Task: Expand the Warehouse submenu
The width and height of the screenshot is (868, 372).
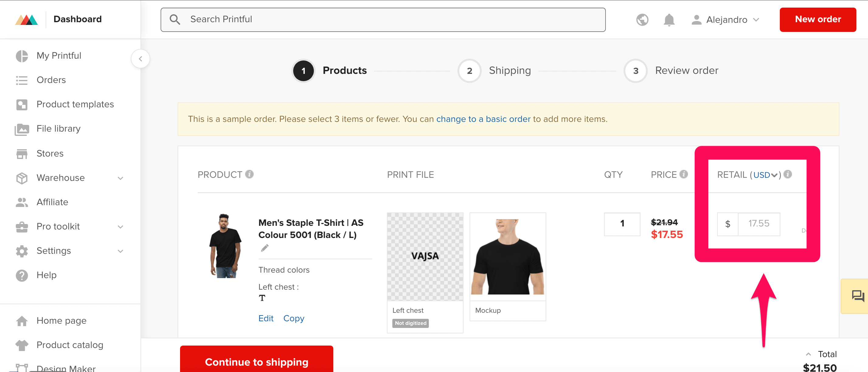Action: click(120, 178)
